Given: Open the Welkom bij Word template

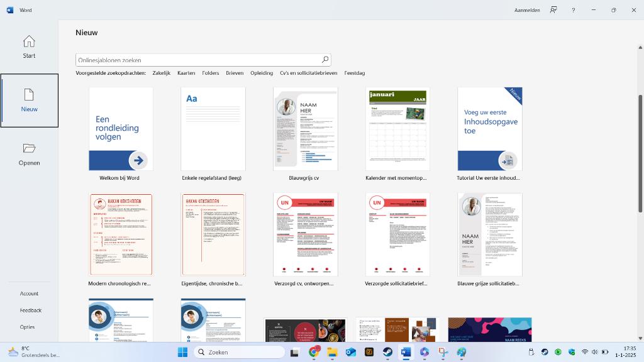Looking at the screenshot, I should (121, 129).
